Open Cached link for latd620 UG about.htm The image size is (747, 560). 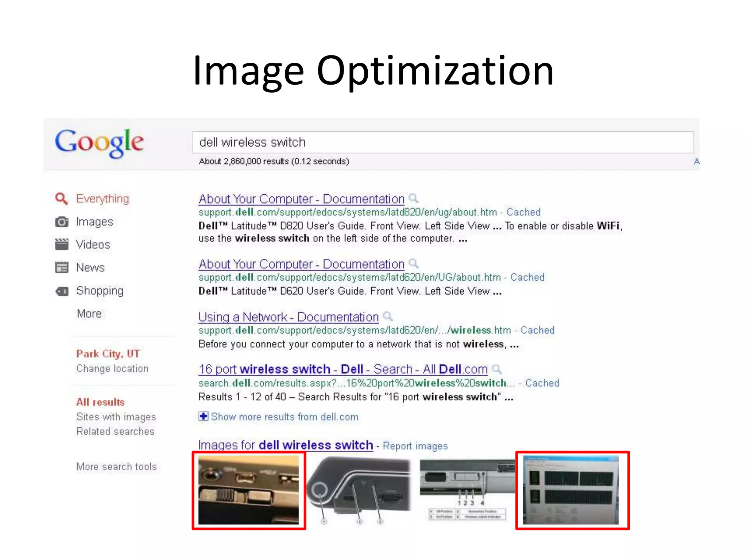click(x=527, y=277)
